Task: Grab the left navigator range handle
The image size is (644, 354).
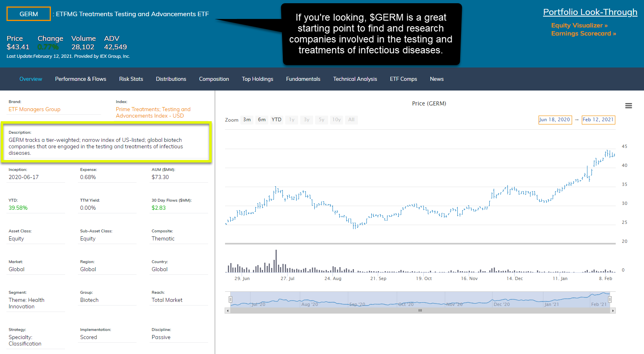Action: click(x=230, y=299)
